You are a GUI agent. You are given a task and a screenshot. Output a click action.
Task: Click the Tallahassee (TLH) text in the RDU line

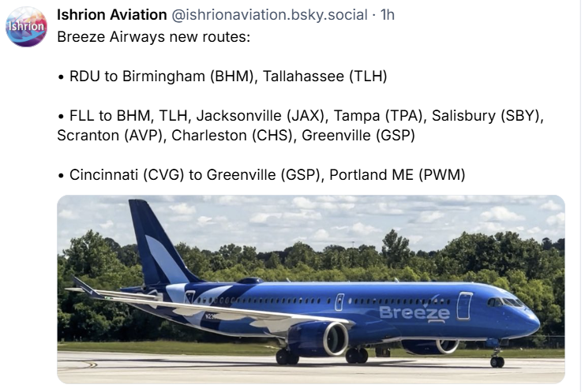(x=325, y=77)
